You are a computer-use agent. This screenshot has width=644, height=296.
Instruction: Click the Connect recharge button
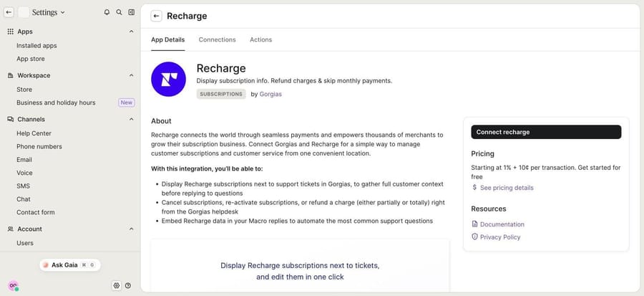pyautogui.click(x=546, y=132)
